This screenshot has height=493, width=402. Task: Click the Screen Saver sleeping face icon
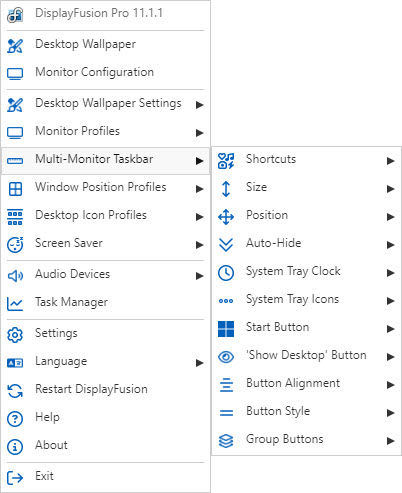pos(15,245)
